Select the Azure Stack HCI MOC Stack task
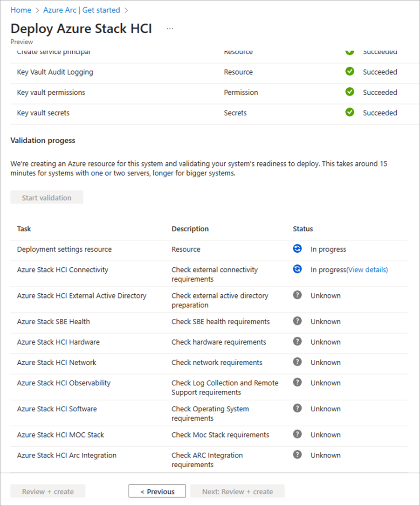Screen dimensions: 420x506 61,435
